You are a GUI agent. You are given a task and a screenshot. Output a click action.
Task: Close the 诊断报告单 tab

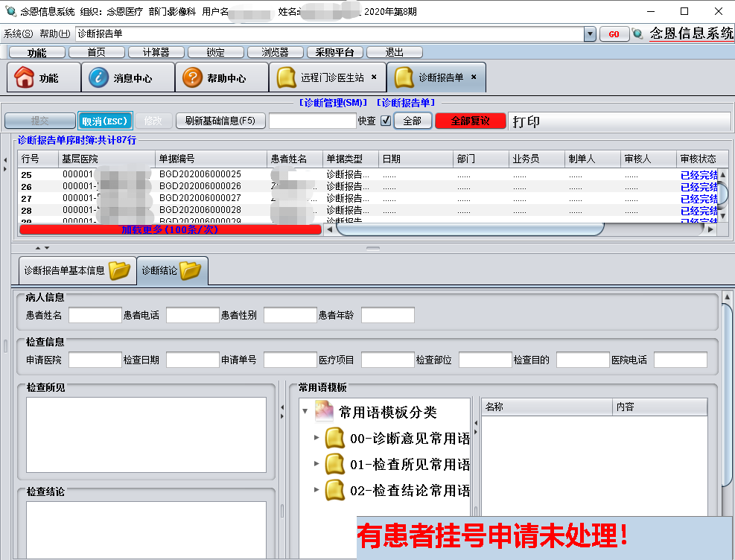tap(474, 77)
